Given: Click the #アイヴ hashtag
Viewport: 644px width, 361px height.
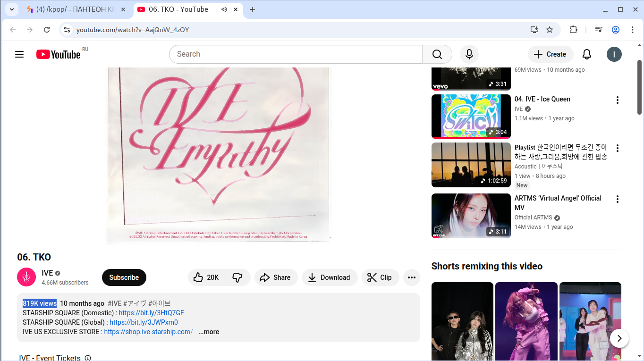Looking at the screenshot, I should tap(135, 303).
